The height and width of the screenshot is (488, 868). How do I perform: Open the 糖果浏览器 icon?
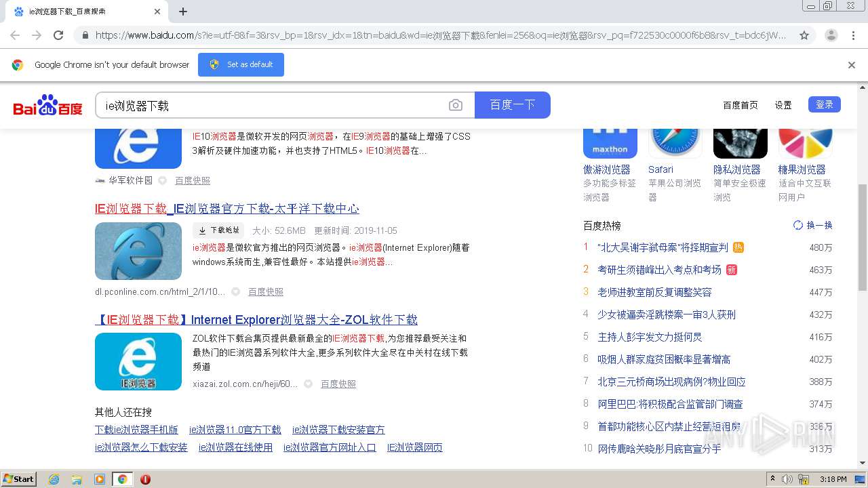[x=806, y=142]
